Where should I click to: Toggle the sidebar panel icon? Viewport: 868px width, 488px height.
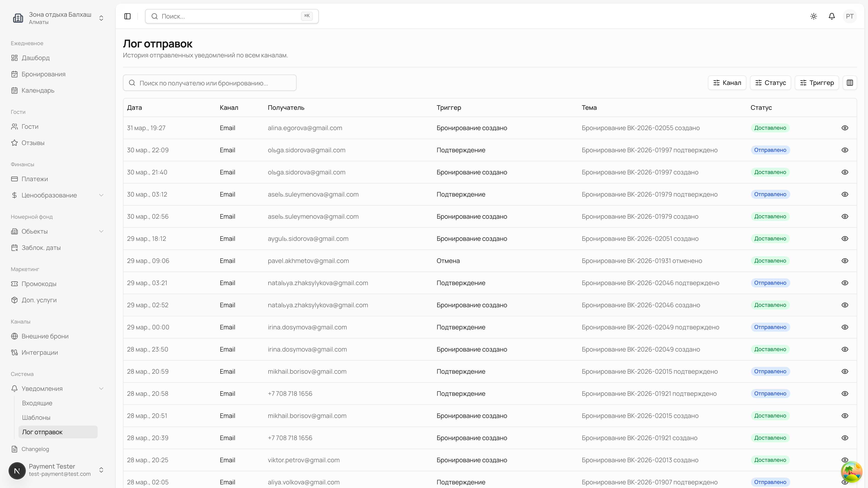coord(127,16)
